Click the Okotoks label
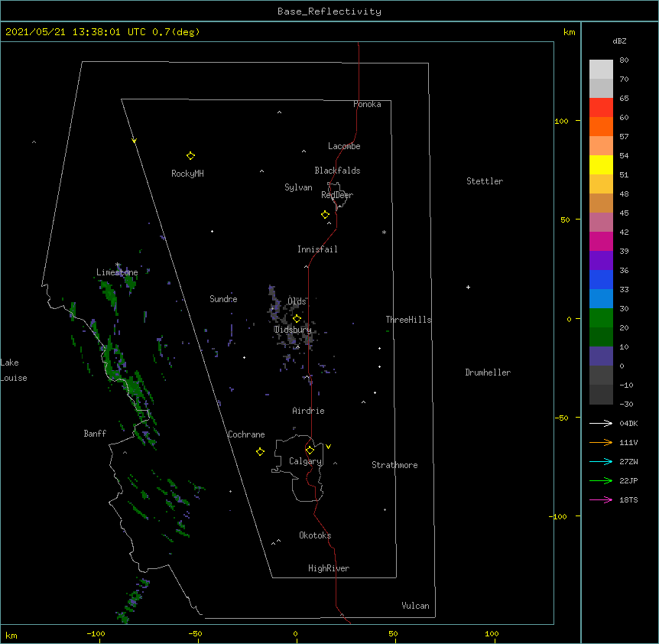The height and width of the screenshot is (644, 659). [x=315, y=535]
